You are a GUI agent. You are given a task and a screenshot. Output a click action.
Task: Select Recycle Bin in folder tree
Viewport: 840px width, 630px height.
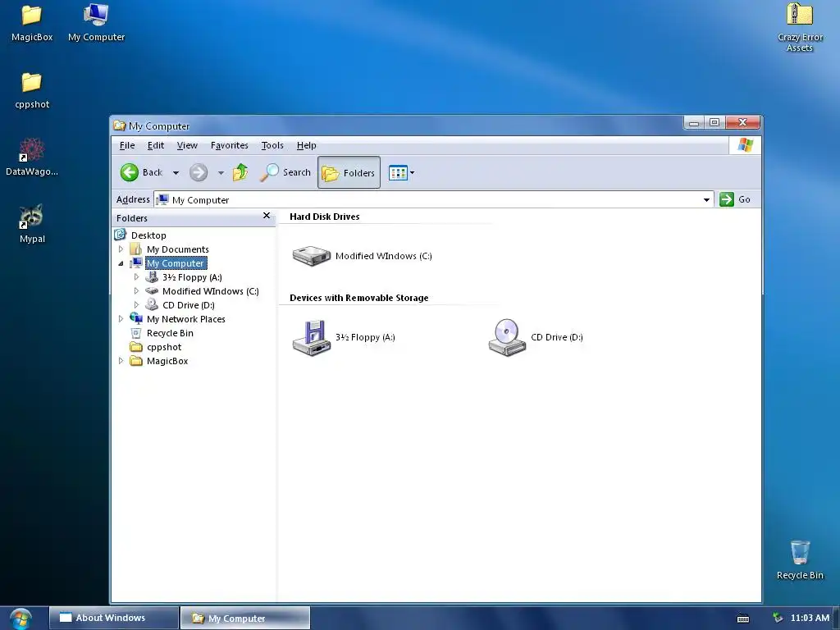click(170, 333)
